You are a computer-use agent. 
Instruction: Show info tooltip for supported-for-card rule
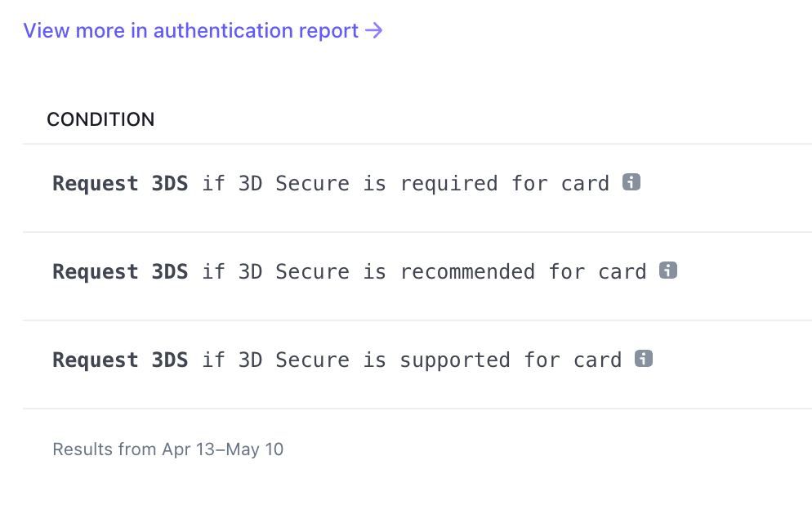pyautogui.click(x=644, y=359)
